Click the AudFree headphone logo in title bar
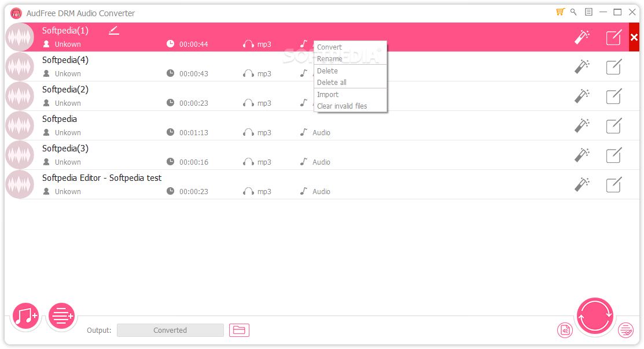644x349 pixels. (16, 13)
